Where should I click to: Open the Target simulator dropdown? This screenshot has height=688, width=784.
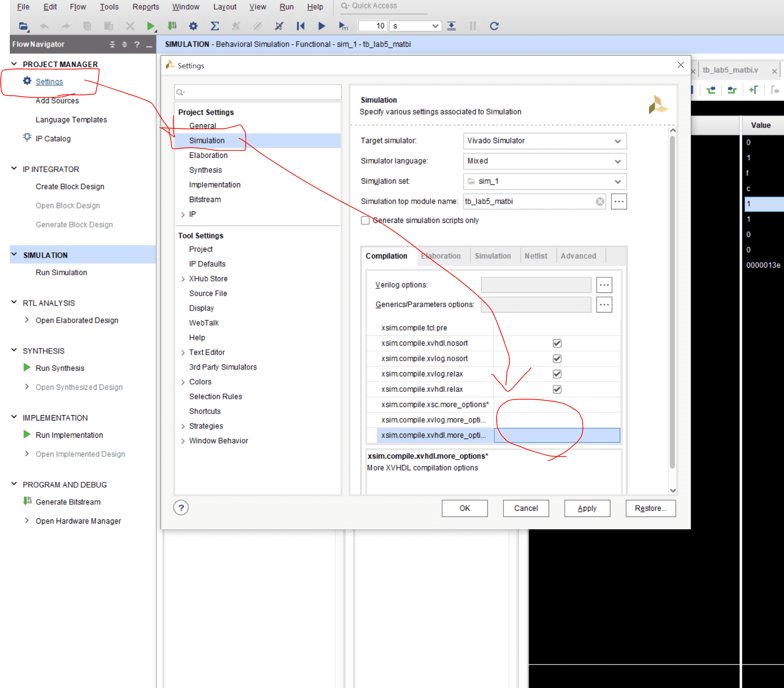pos(545,141)
